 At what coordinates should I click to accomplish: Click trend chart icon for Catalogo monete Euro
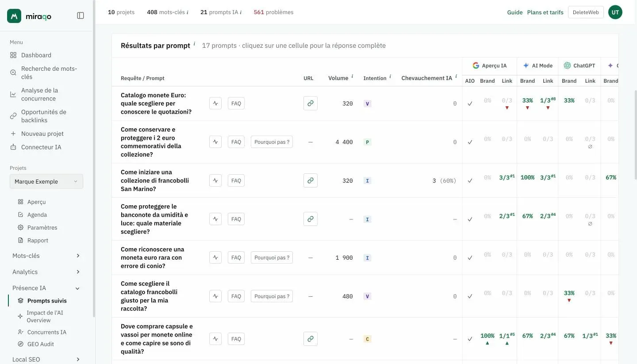(215, 103)
